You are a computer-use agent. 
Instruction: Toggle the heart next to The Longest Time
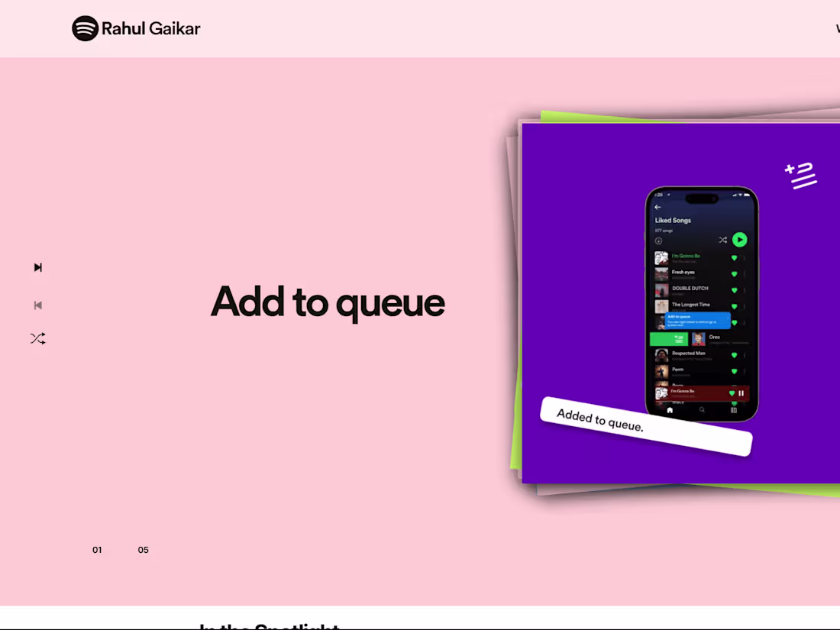click(735, 305)
